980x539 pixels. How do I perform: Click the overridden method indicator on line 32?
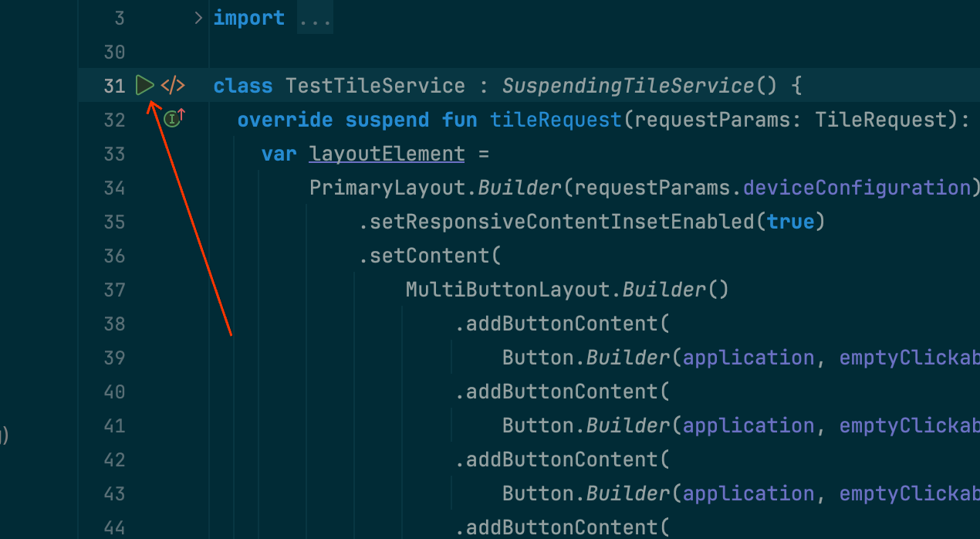tap(171, 119)
